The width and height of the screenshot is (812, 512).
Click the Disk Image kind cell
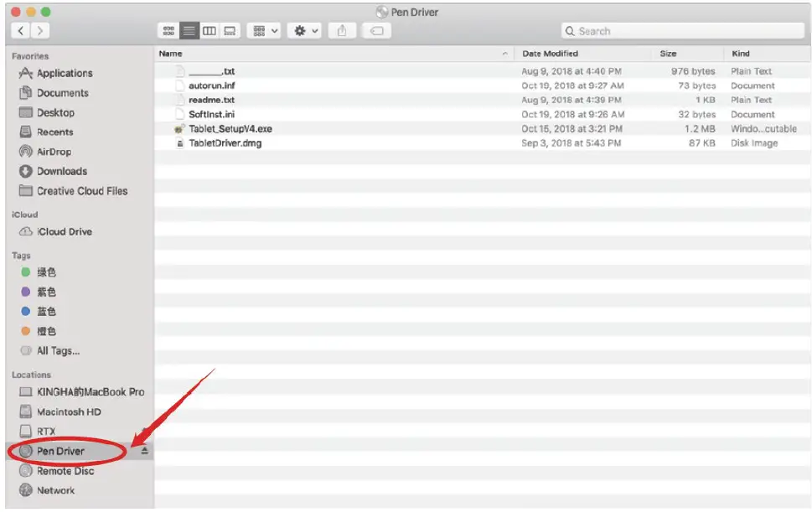click(x=754, y=143)
